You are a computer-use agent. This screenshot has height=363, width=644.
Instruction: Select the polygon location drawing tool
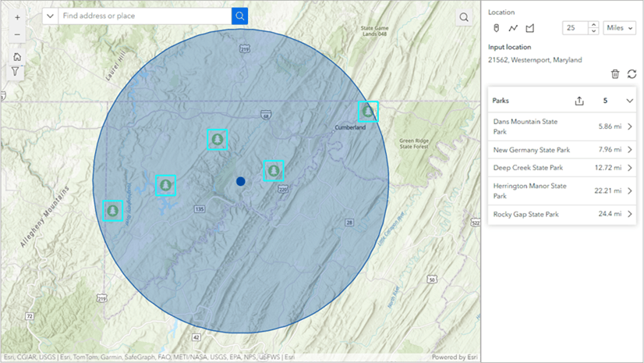(x=530, y=28)
